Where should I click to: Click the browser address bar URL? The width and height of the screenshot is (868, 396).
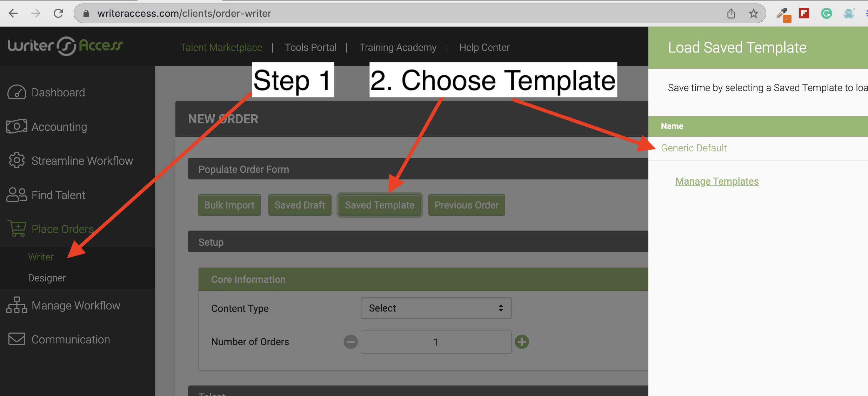[185, 13]
